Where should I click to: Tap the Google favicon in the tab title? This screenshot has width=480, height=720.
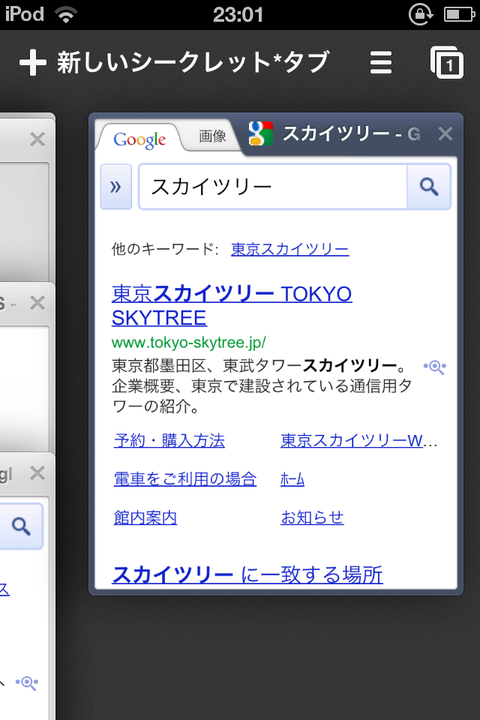coord(260,134)
